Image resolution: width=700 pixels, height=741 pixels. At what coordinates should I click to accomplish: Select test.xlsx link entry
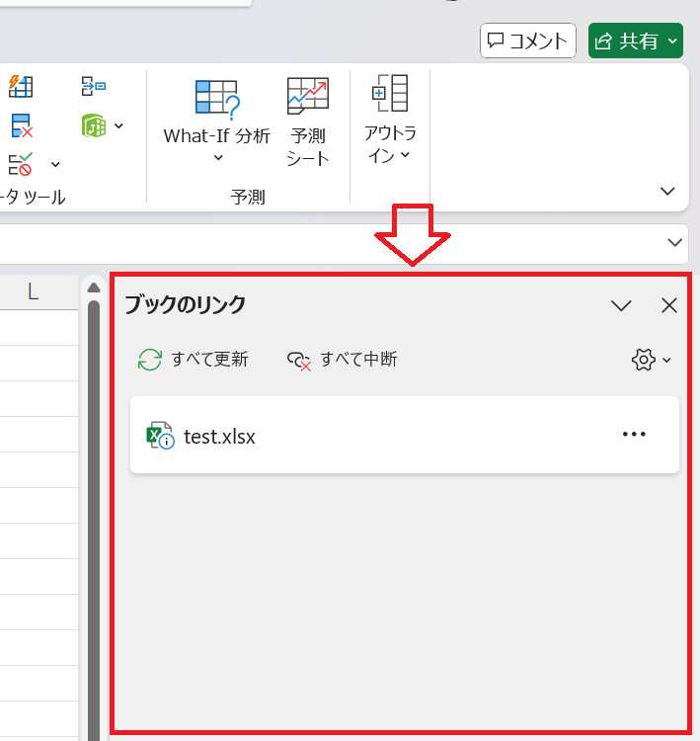click(405, 435)
